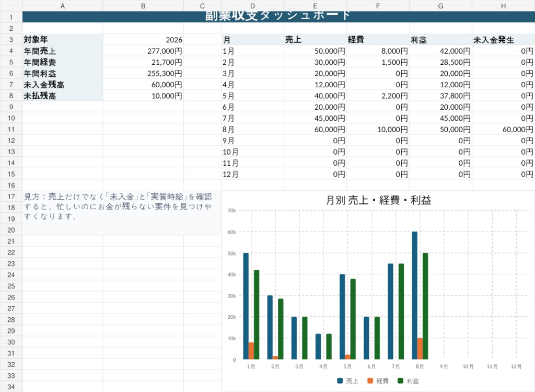Select the 60,000円 August 未入金発生 cell
Viewport: 535px width, 392px height.
click(503, 130)
